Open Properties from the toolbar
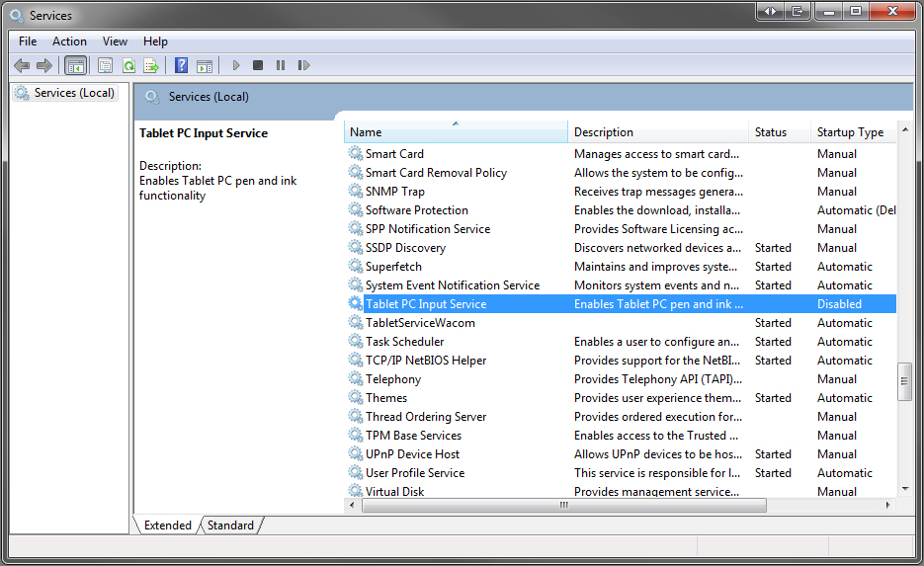 pos(105,66)
